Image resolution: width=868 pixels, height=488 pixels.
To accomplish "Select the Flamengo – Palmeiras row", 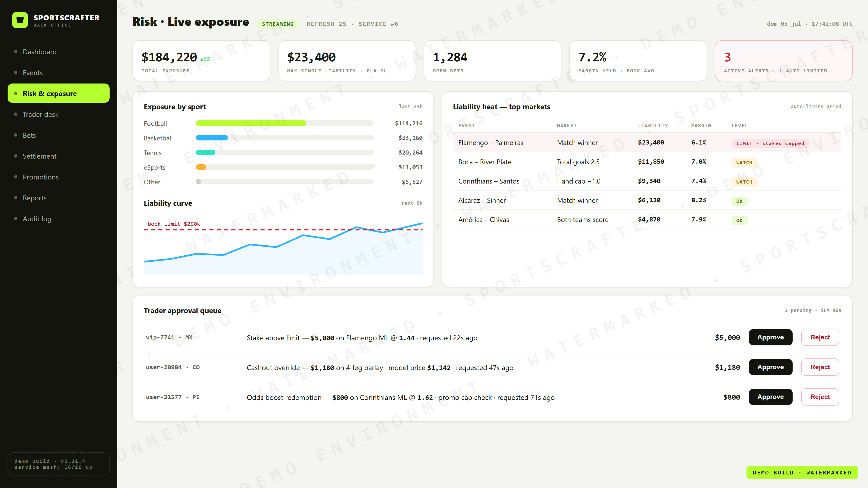I will [647, 142].
